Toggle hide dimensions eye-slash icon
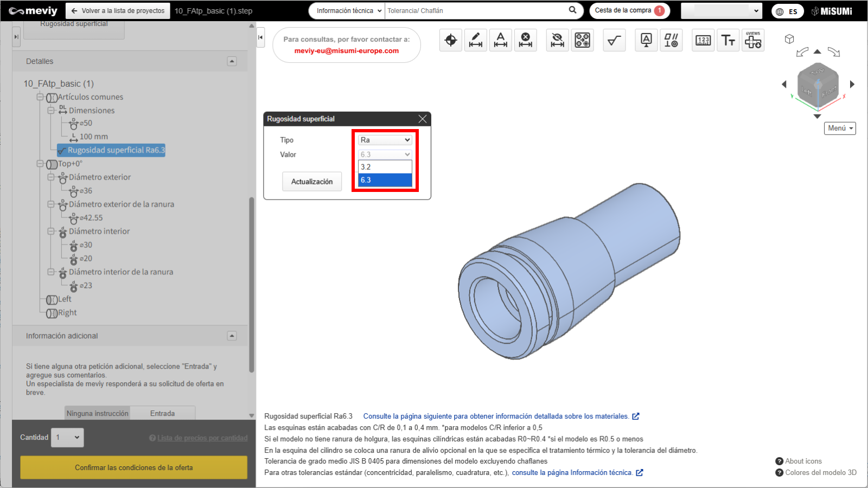The width and height of the screenshot is (868, 488). [557, 40]
